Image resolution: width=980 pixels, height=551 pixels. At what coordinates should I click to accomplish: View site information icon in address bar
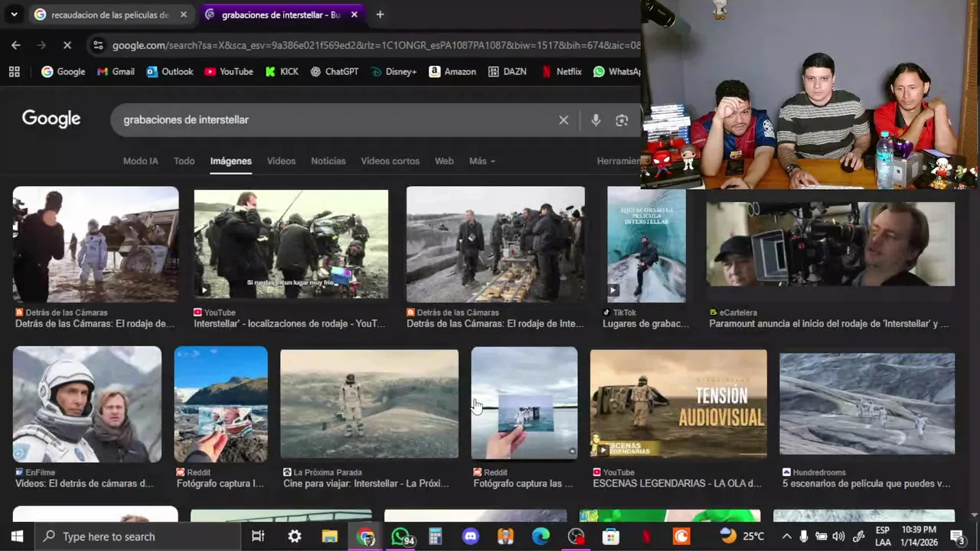point(98,45)
